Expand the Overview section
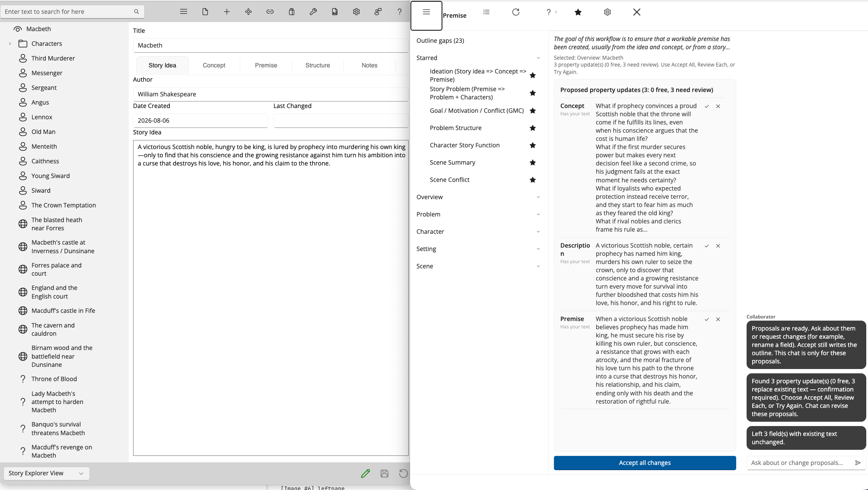 tap(538, 197)
